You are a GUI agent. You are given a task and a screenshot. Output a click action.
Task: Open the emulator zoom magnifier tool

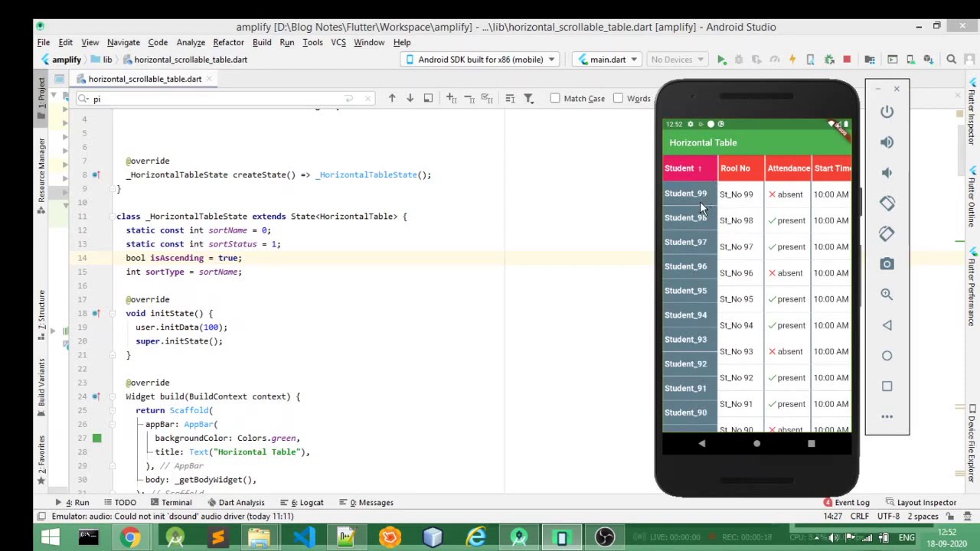[x=887, y=295]
